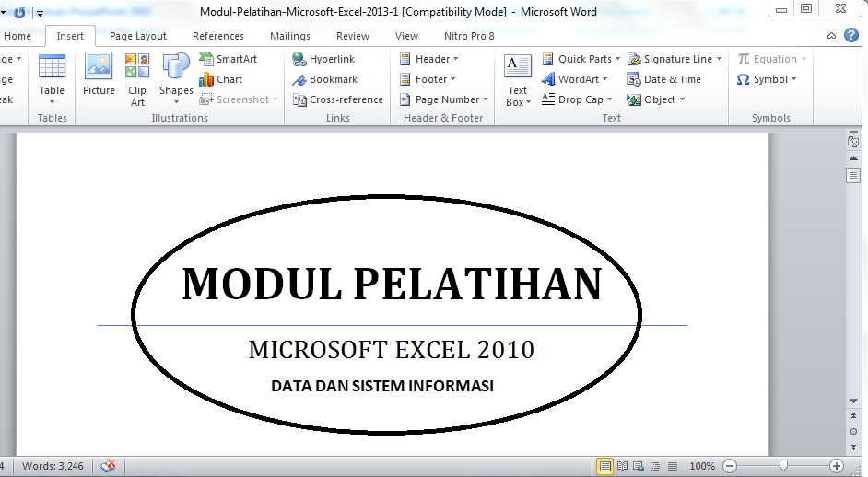Screen dimensions: 868x477
Task: Open the Shapes gallery
Action: coord(176,79)
